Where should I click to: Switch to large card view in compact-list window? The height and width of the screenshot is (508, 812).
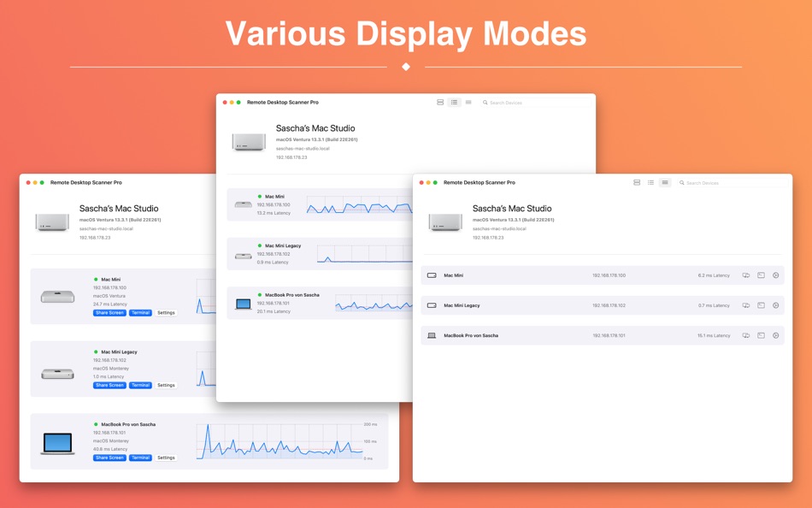(x=637, y=182)
